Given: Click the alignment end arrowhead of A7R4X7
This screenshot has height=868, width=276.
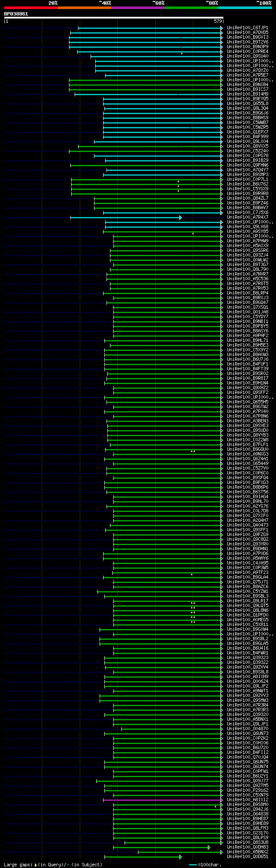Looking at the screenshot, I should pyautogui.click(x=181, y=217).
